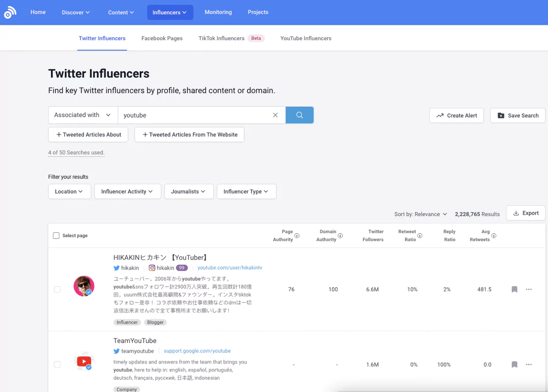Switch to the YouTube Influencers tab
548x392 pixels.
pyautogui.click(x=305, y=38)
